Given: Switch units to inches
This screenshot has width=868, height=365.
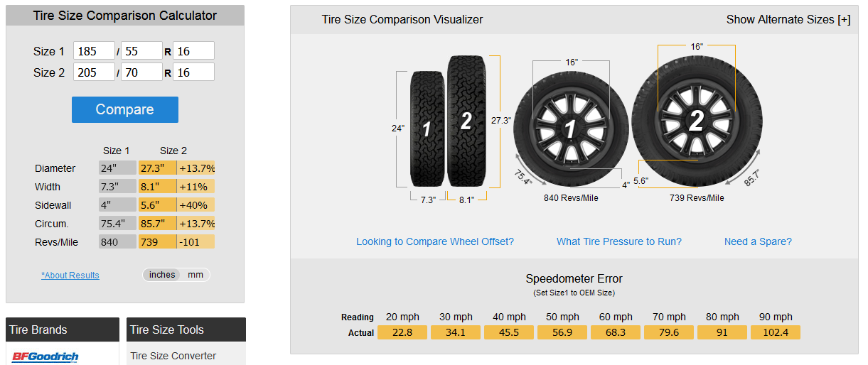Looking at the screenshot, I should (x=162, y=275).
